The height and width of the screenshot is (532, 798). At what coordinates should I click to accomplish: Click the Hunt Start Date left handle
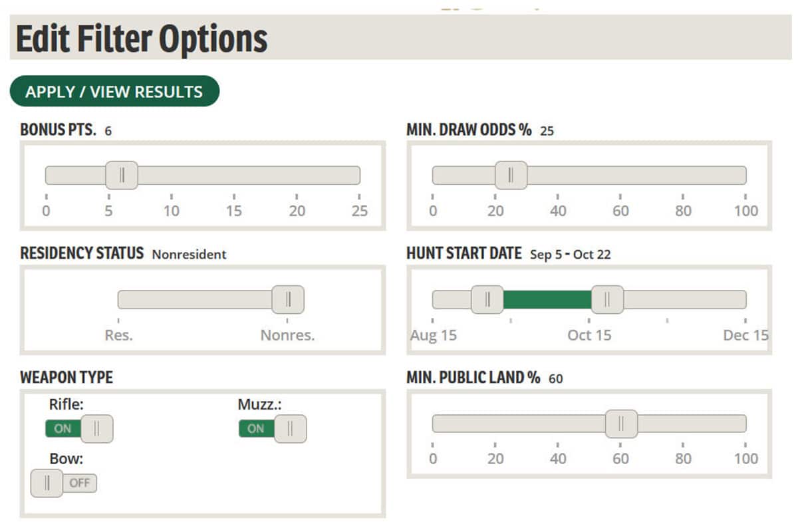(x=487, y=300)
